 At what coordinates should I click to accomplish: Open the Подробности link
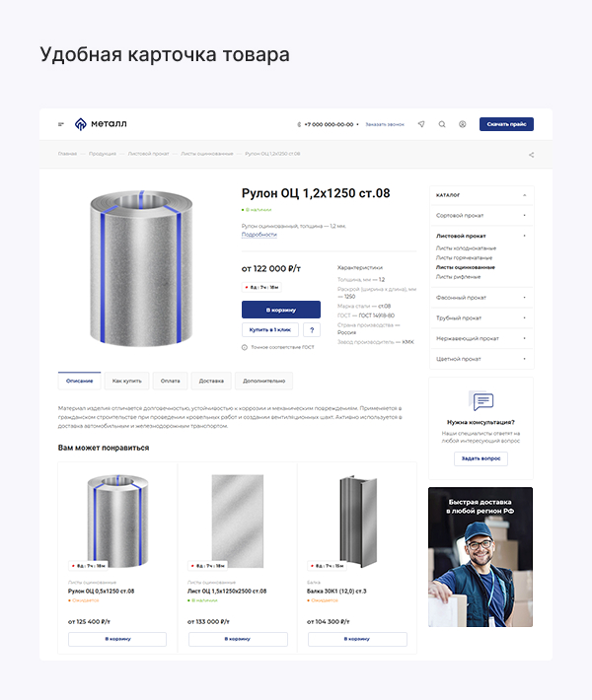pyautogui.click(x=259, y=235)
